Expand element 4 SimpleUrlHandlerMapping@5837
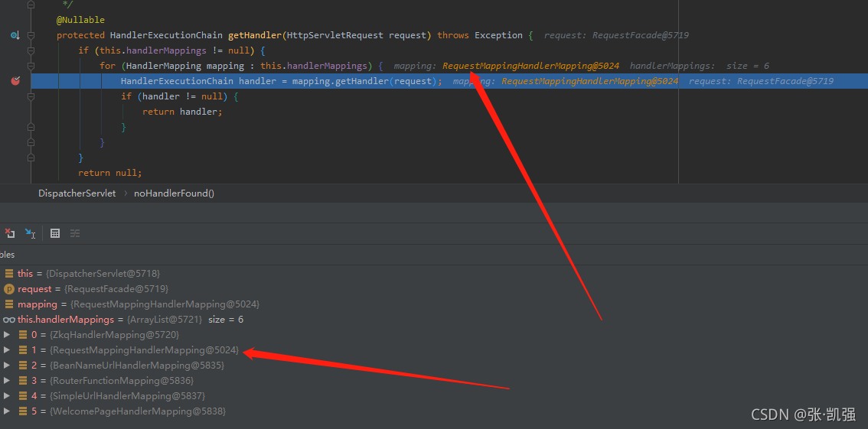The image size is (868, 429). tap(7, 396)
